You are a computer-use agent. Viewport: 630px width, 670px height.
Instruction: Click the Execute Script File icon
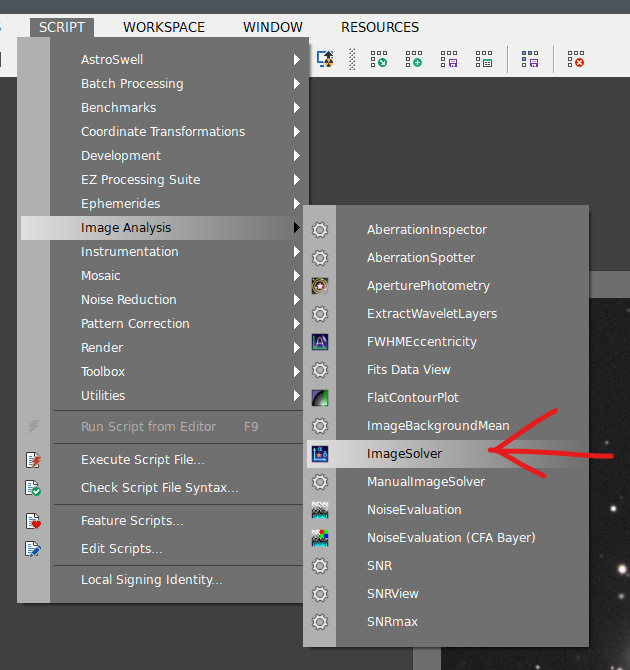tap(34, 460)
